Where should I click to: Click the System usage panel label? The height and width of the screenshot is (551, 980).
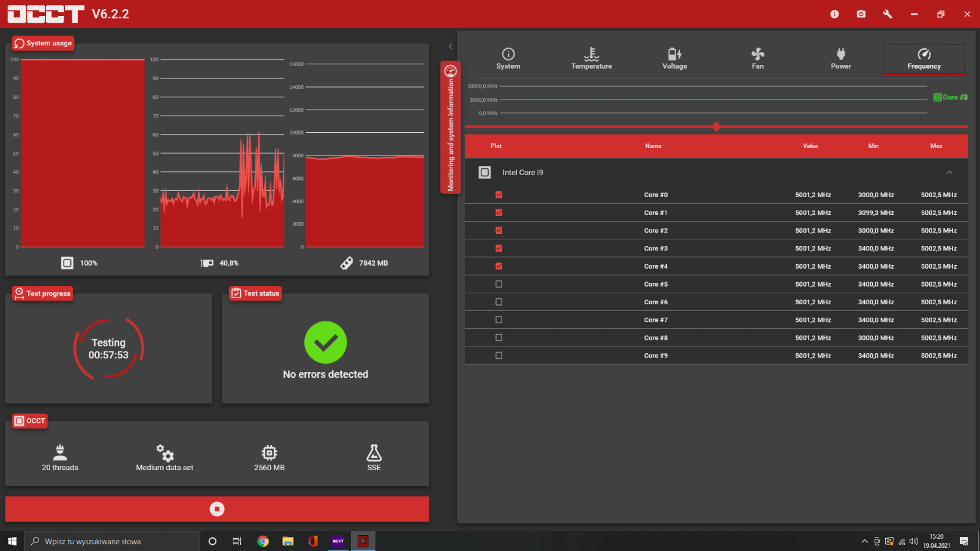pyautogui.click(x=43, y=43)
